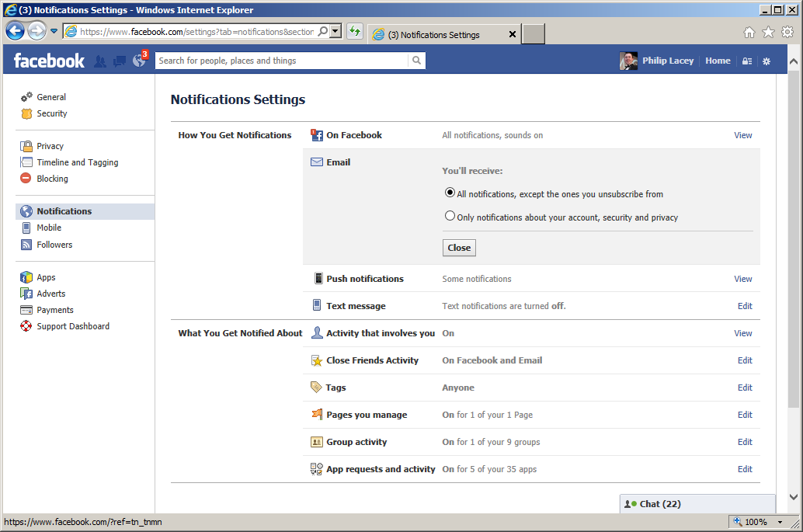Screen dimensions: 803x532
Task: Edit Tags notification setting
Action: coord(745,388)
